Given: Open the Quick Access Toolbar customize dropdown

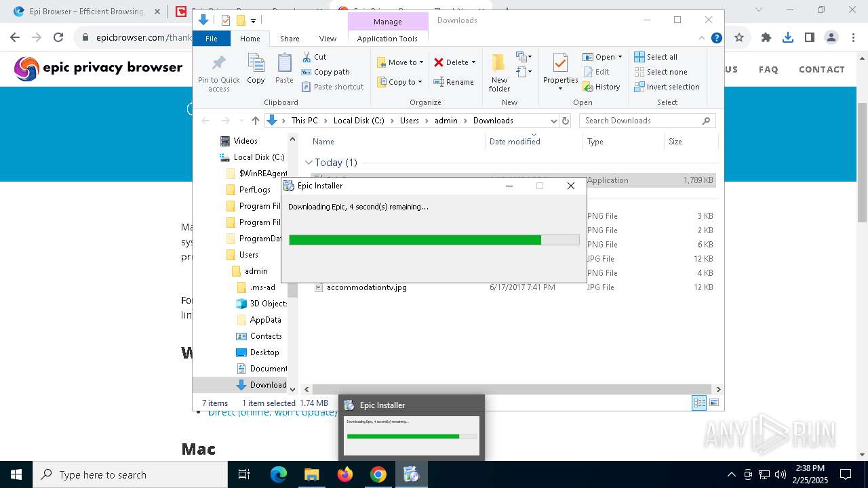Looking at the screenshot, I should click(x=253, y=20).
